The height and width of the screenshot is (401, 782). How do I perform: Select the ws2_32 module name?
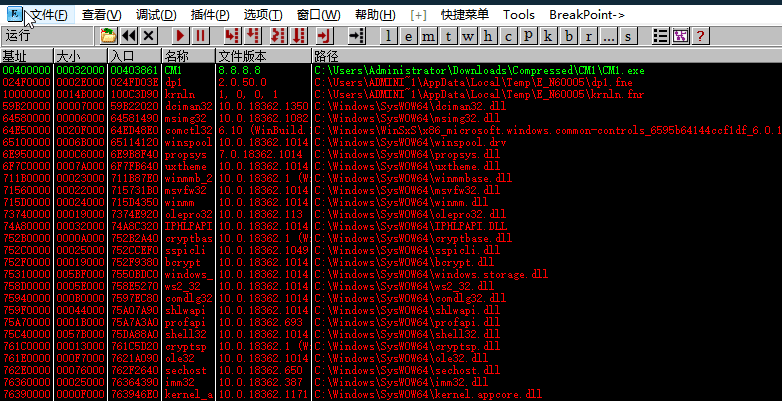coord(183,286)
